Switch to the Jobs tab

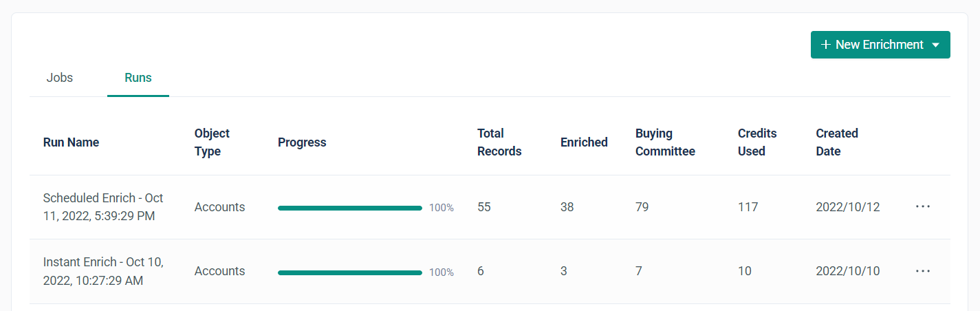(x=60, y=78)
